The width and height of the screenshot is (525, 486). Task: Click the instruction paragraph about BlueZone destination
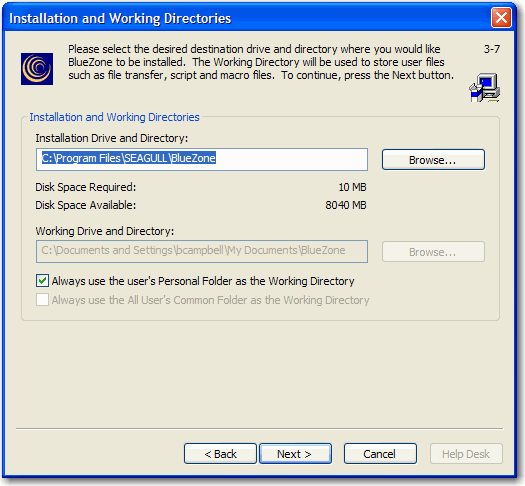(x=261, y=62)
